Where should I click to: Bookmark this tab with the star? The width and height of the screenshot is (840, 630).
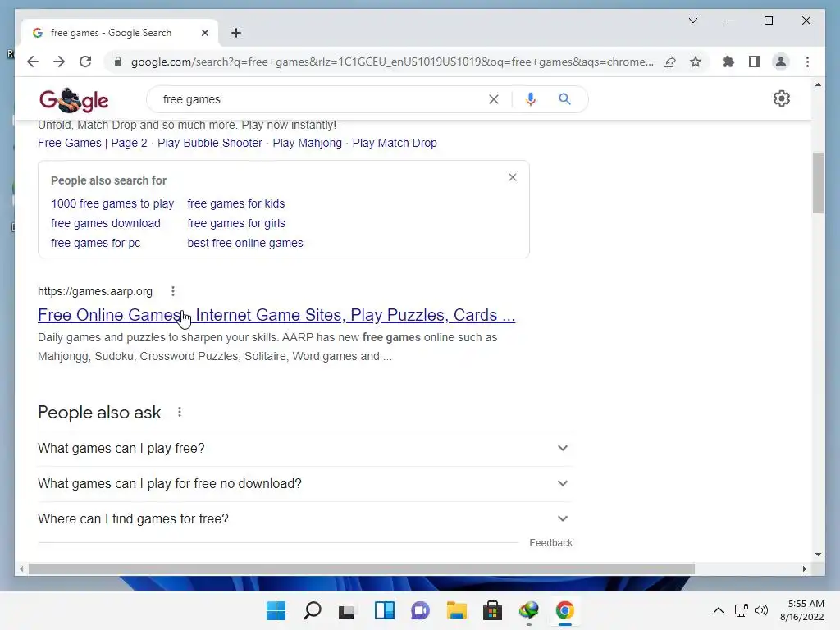[696, 62]
